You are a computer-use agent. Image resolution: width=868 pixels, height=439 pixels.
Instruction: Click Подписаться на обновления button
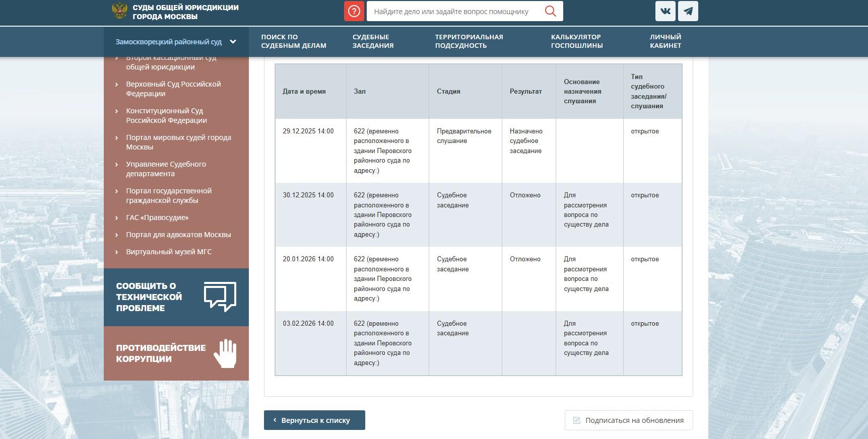click(634, 420)
